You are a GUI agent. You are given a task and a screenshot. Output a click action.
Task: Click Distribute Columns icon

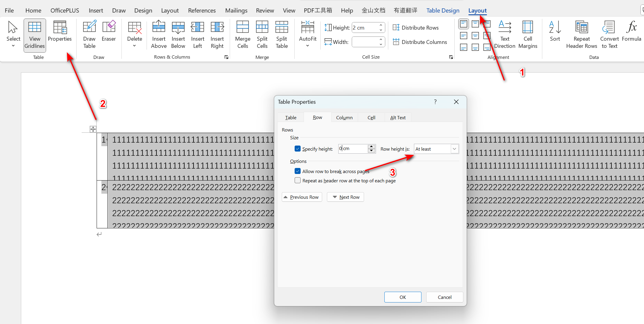396,42
